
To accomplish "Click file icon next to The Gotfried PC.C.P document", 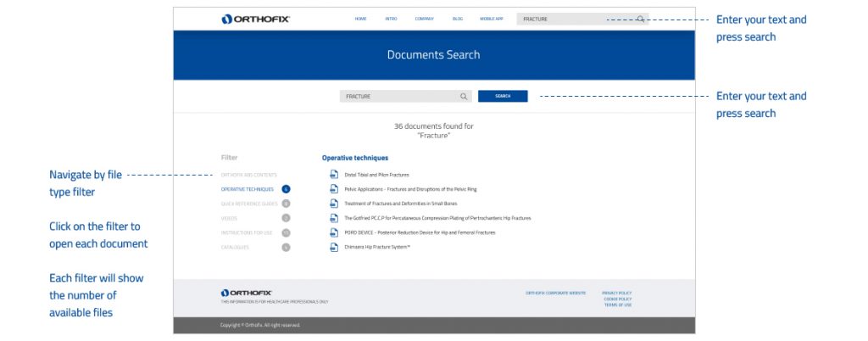I will coord(334,218).
